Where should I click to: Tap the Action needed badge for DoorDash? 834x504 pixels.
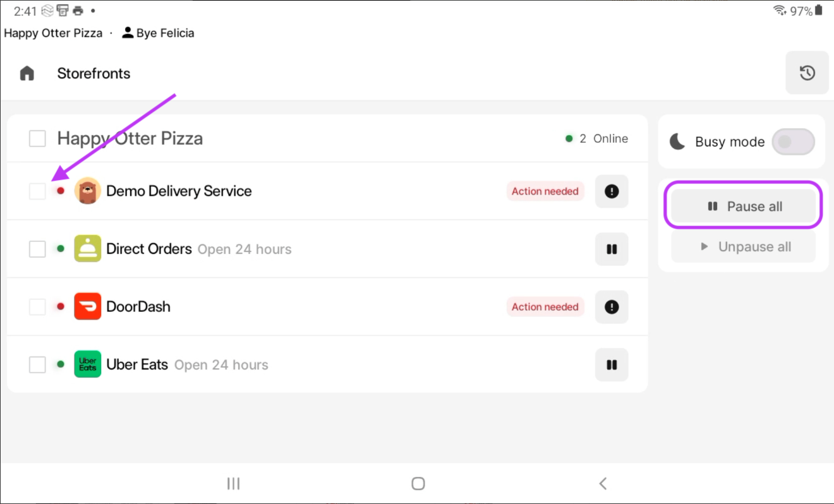[545, 307]
